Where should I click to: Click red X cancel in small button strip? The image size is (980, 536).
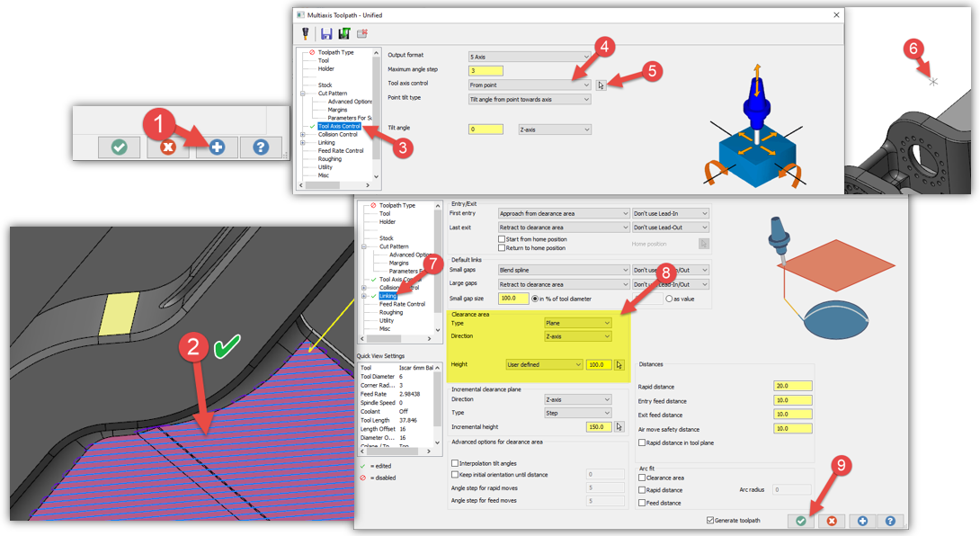(167, 147)
